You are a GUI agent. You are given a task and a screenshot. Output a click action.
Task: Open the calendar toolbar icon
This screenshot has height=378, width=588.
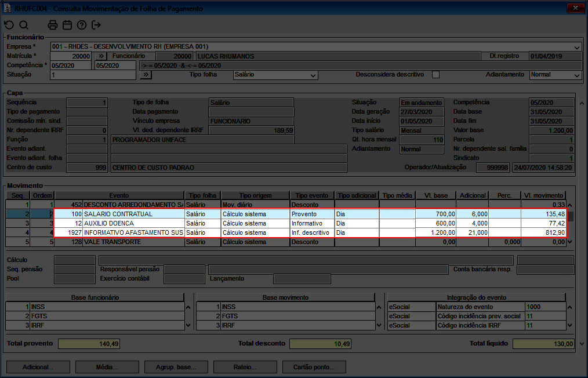pyautogui.click(x=67, y=25)
